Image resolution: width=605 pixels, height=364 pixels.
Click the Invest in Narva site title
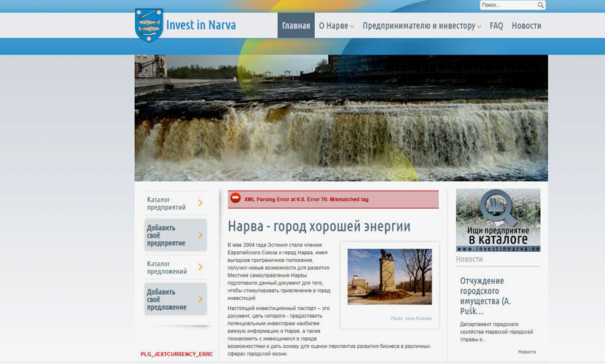coord(200,25)
